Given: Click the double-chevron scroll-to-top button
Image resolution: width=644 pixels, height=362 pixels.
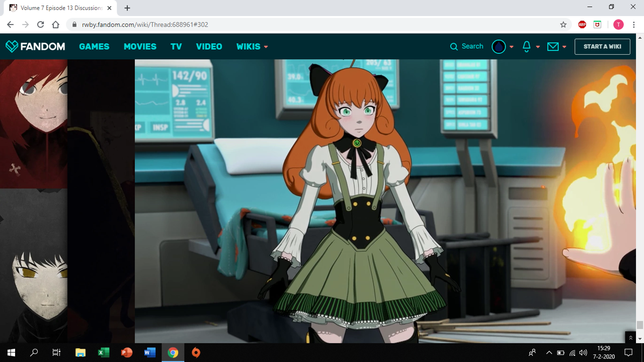Looking at the screenshot, I should (630, 337).
